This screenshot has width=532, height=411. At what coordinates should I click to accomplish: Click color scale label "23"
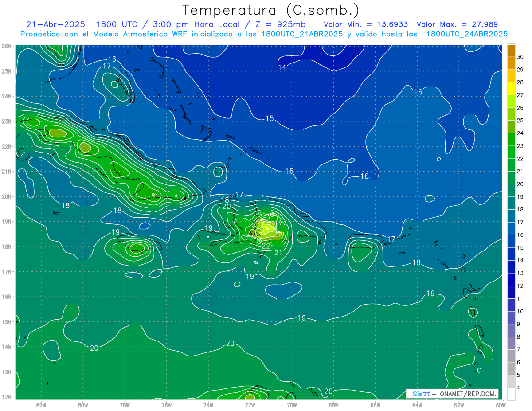[x=520, y=146]
